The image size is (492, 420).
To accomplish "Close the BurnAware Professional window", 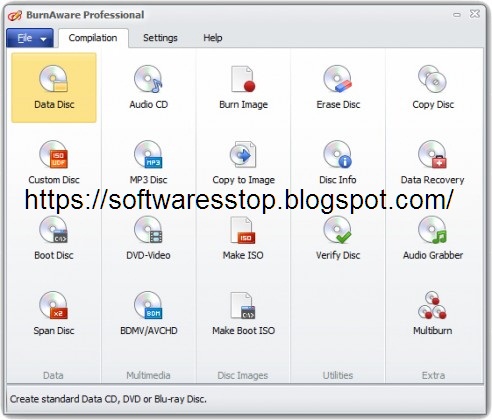I will click(475, 14).
